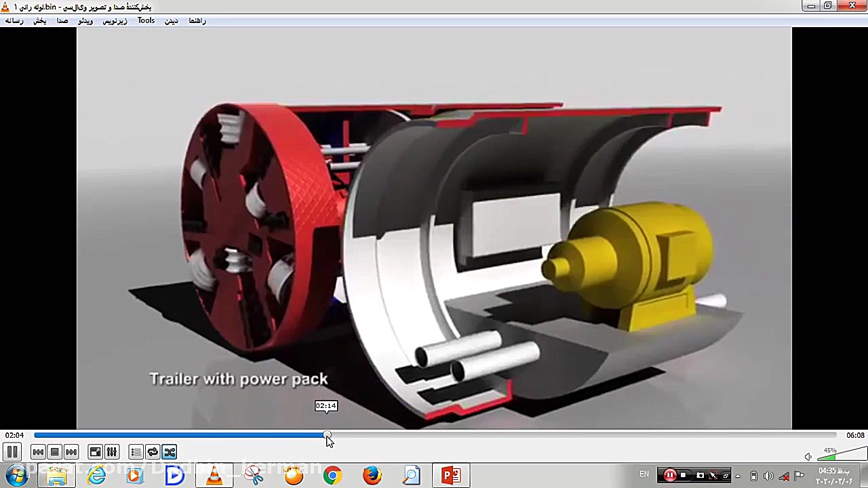Viewport: 868px width, 488px height.
Task: Stop playback with the stop button
Action: pyautogui.click(x=54, y=452)
